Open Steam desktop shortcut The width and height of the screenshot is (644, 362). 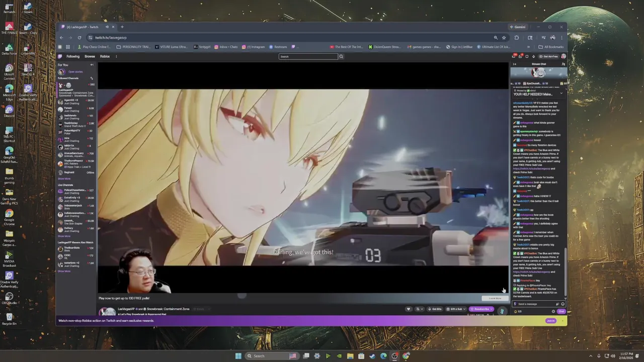click(28, 9)
